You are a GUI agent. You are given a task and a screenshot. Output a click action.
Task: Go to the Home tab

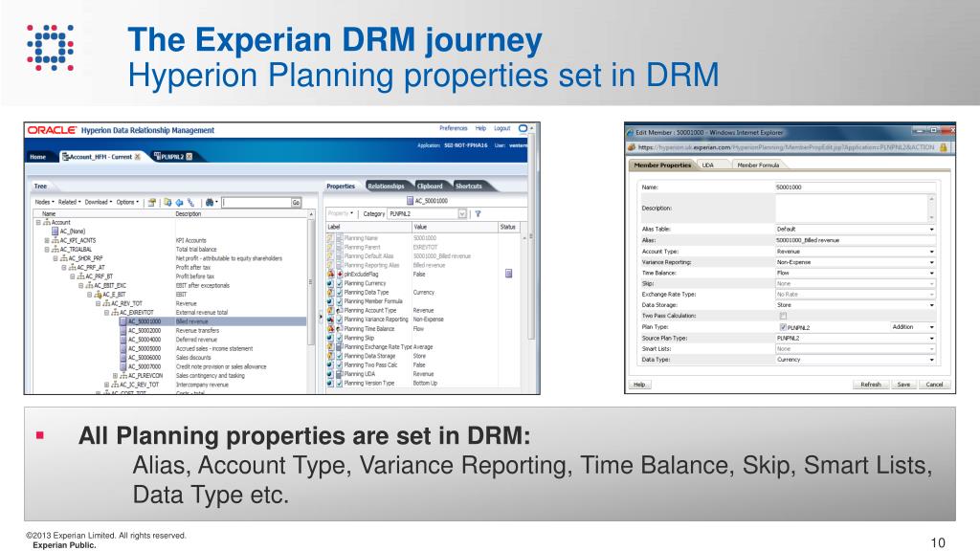pyautogui.click(x=37, y=157)
